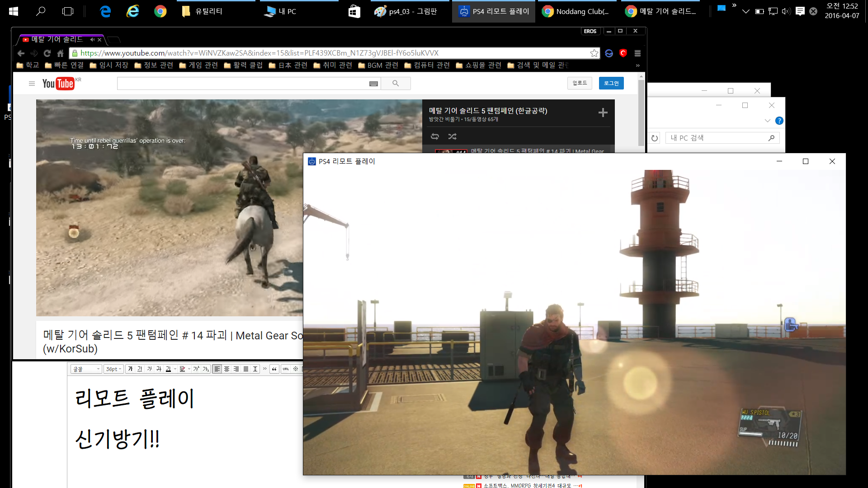This screenshot has width=868, height=488.
Task: Toggle italic formatting in editor toolbar
Action: (x=150, y=369)
